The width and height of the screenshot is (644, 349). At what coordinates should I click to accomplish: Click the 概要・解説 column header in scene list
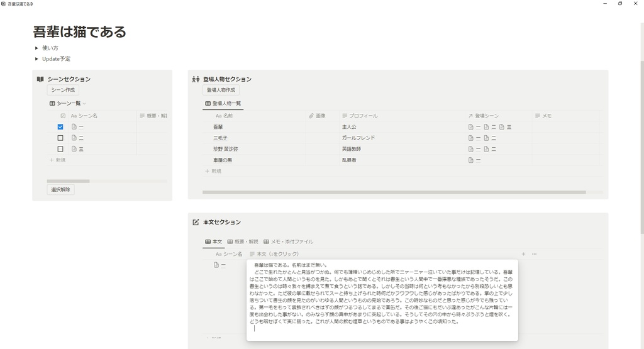coord(153,116)
